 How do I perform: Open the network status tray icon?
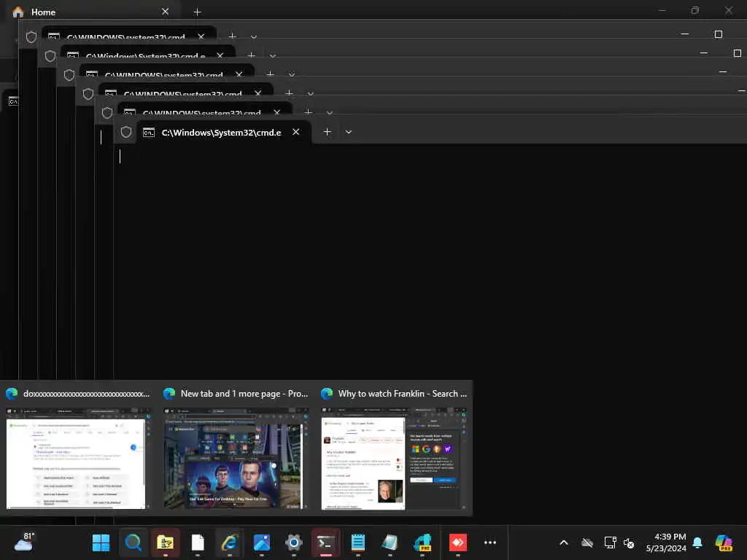pos(610,542)
